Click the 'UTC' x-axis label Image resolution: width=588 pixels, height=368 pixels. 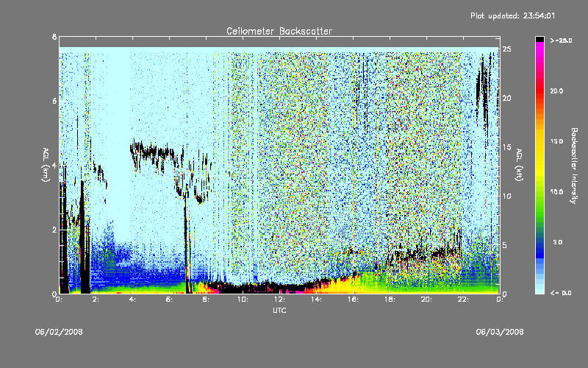[x=279, y=311]
